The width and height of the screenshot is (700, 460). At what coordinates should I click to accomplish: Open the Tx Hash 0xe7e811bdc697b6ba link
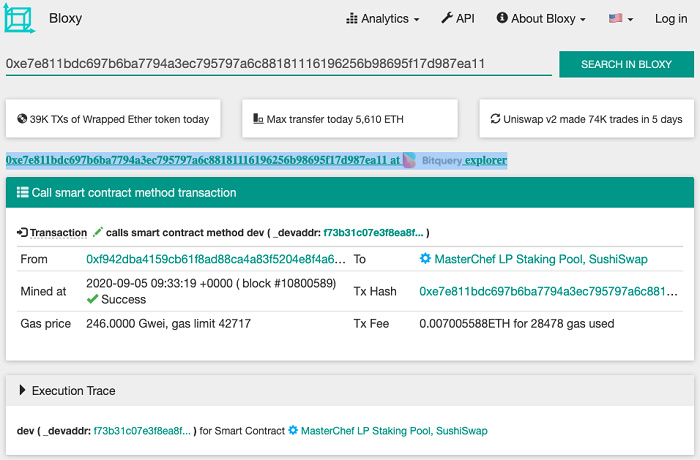click(x=548, y=291)
